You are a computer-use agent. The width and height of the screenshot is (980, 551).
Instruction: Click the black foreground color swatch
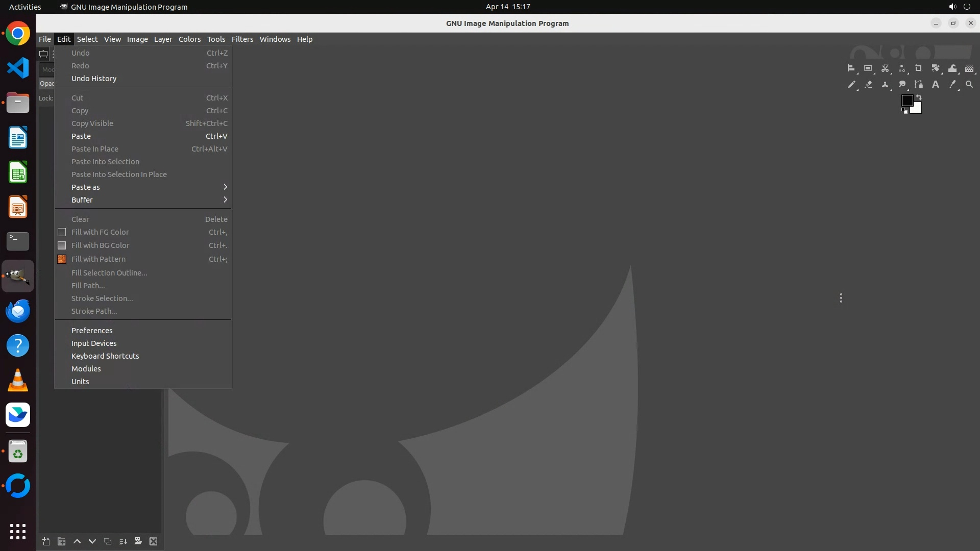point(906,101)
